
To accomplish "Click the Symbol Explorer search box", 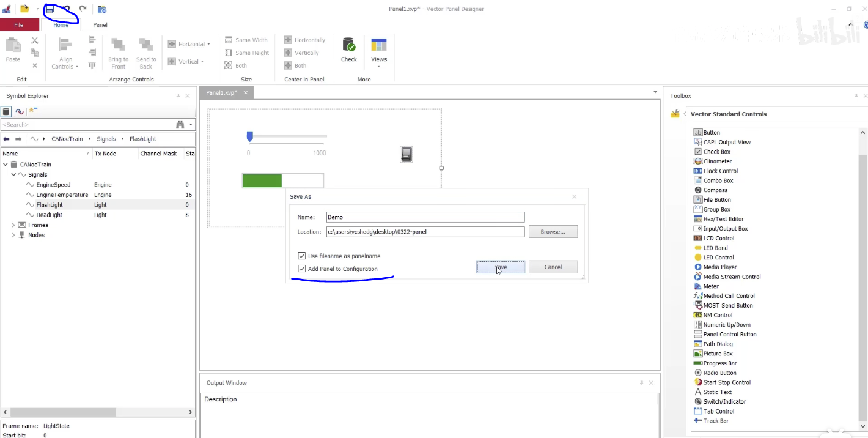I will 87,124.
